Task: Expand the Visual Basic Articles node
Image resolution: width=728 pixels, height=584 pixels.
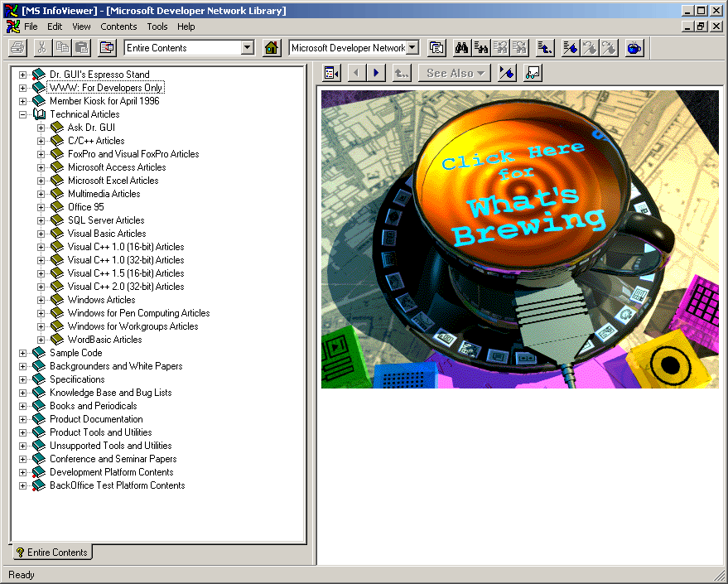Action: (x=41, y=234)
